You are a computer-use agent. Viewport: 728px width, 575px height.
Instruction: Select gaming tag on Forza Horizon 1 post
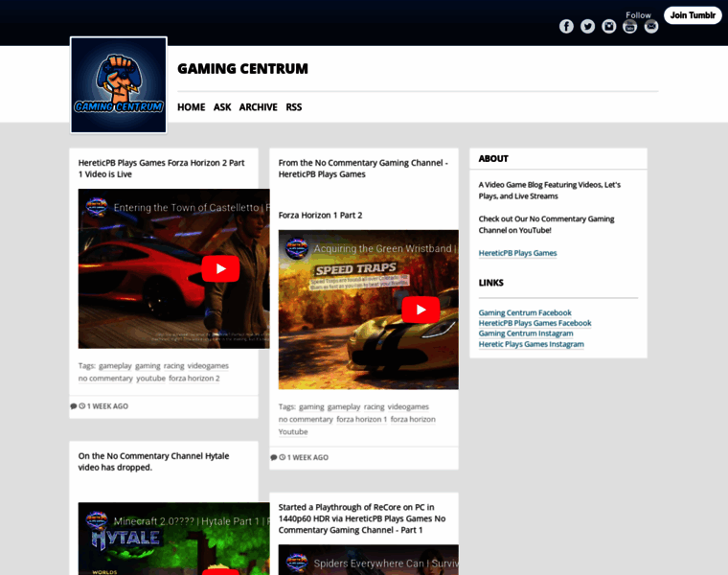tap(311, 407)
